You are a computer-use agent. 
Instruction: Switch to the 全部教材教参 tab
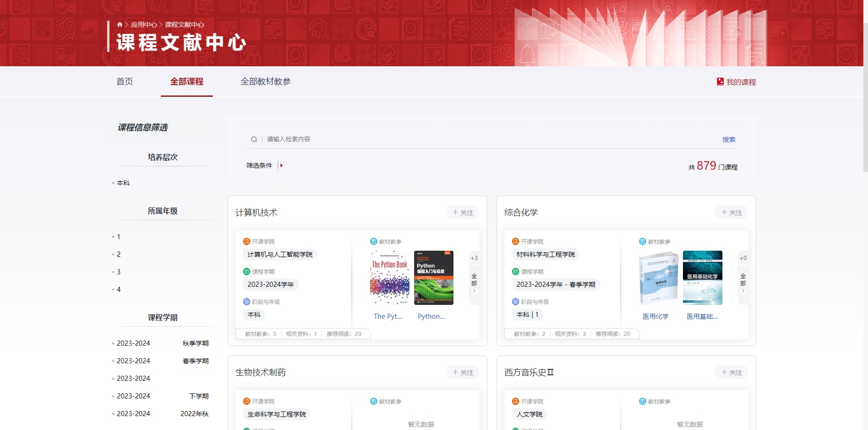pos(266,82)
